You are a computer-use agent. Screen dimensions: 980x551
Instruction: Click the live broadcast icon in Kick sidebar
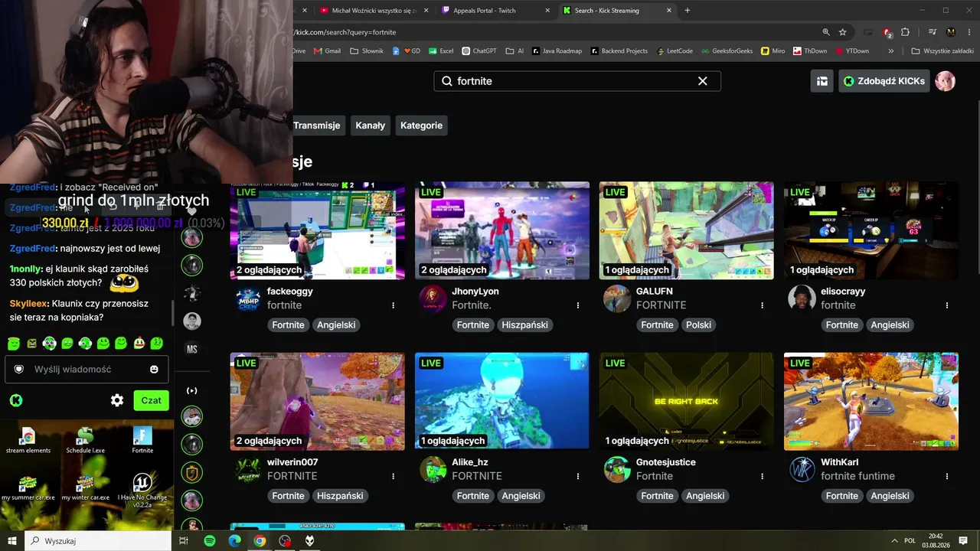[192, 391]
